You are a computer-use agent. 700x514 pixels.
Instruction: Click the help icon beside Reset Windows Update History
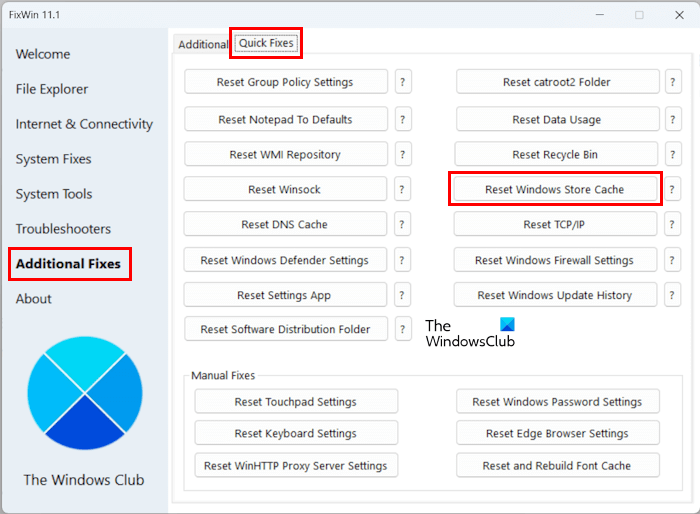(x=672, y=295)
